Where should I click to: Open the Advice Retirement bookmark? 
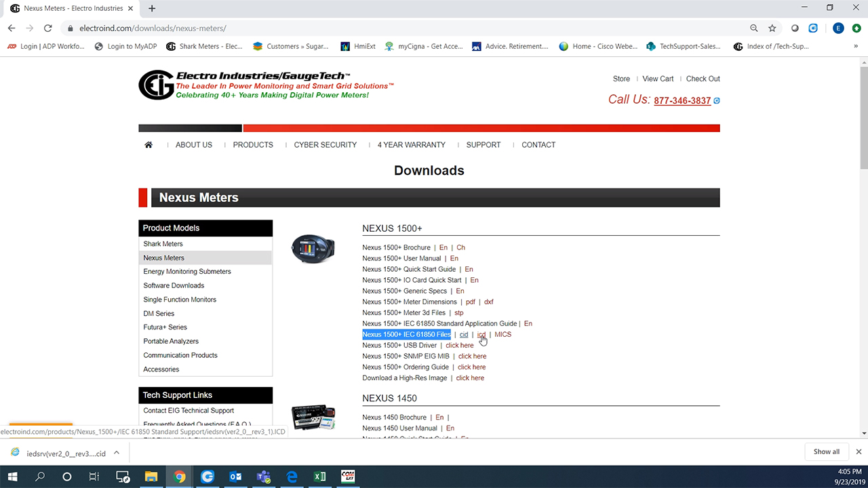[x=510, y=46]
